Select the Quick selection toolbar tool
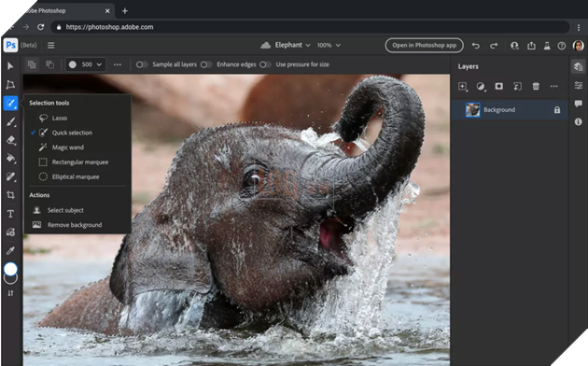588x366 pixels. coord(10,103)
